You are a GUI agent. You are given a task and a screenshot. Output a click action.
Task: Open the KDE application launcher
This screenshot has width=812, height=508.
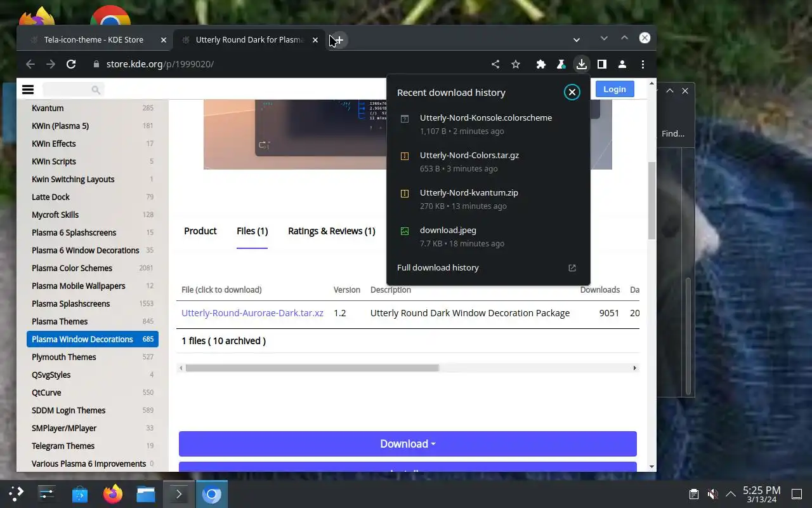click(x=16, y=493)
